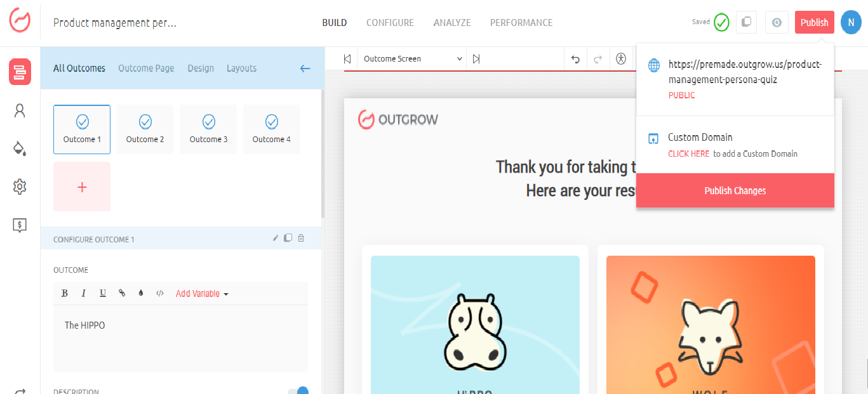Select the Outcome 3 tile
This screenshot has height=394, width=868.
click(208, 129)
